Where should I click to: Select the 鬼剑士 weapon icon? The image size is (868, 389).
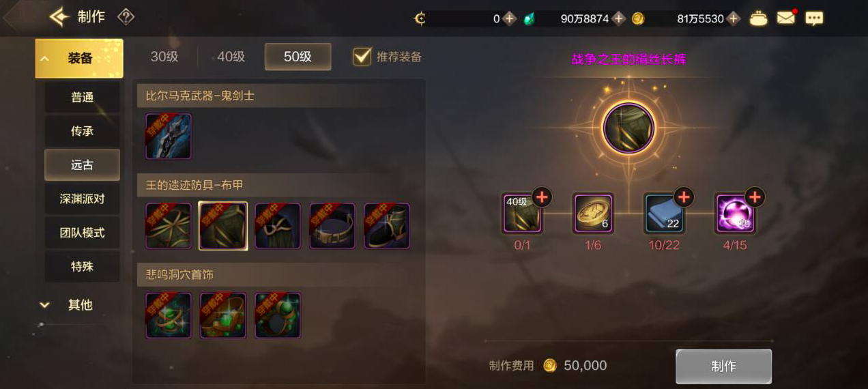[x=169, y=136]
